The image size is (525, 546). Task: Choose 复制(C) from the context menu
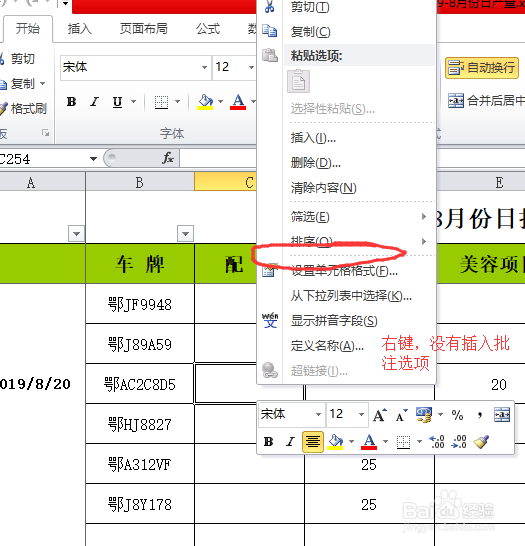[x=311, y=32]
